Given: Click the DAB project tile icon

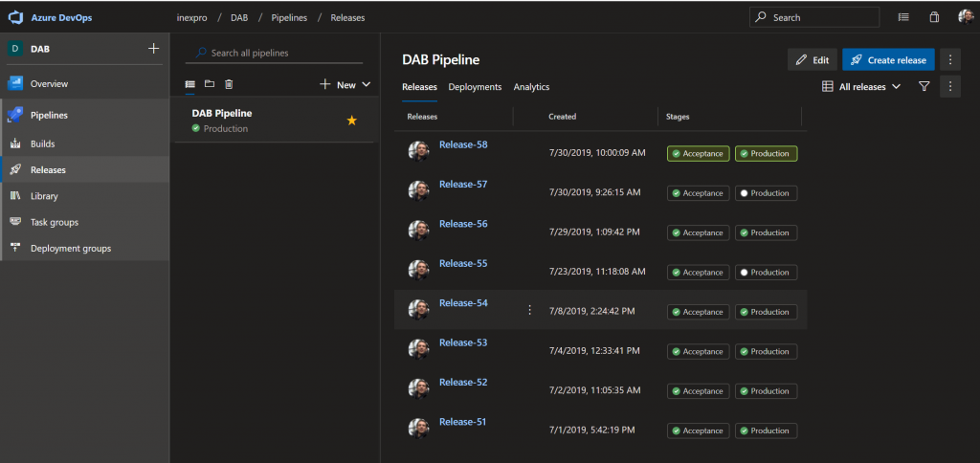Looking at the screenshot, I should tap(15, 49).
